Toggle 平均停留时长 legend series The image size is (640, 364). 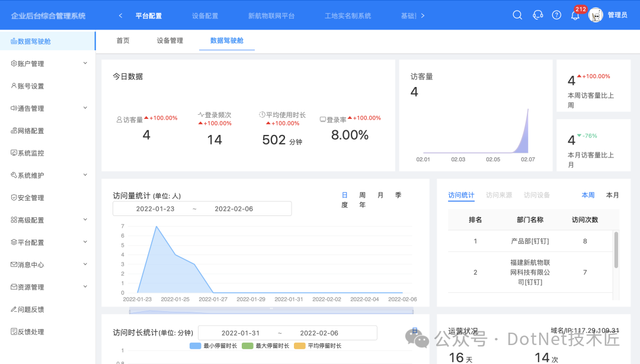coord(318,346)
